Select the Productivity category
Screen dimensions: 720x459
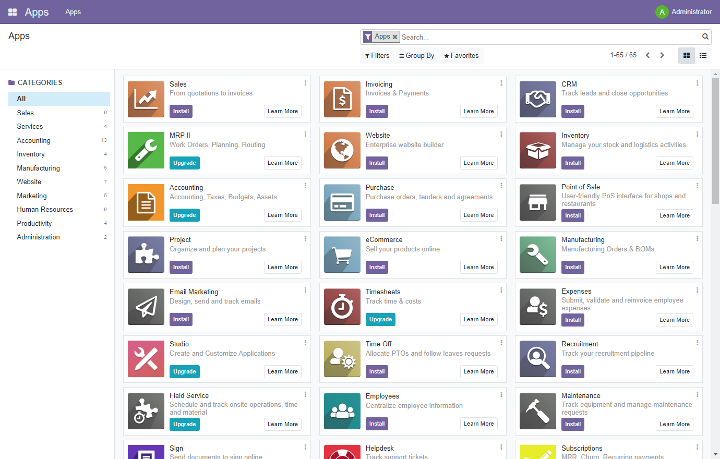[59, 224]
